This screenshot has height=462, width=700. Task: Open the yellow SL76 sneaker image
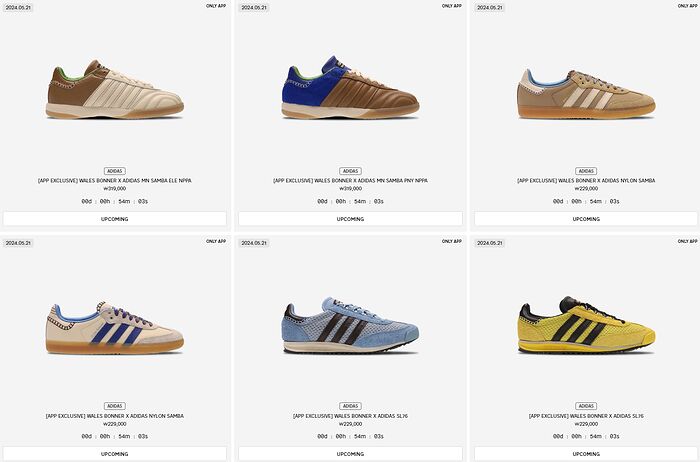tap(586, 325)
